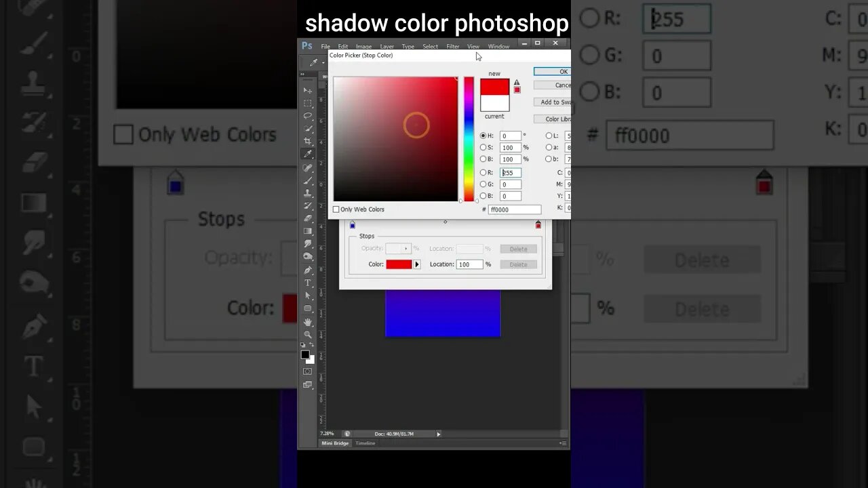
Task: Select the G radio in the sharp dialog
Action: 483,184
